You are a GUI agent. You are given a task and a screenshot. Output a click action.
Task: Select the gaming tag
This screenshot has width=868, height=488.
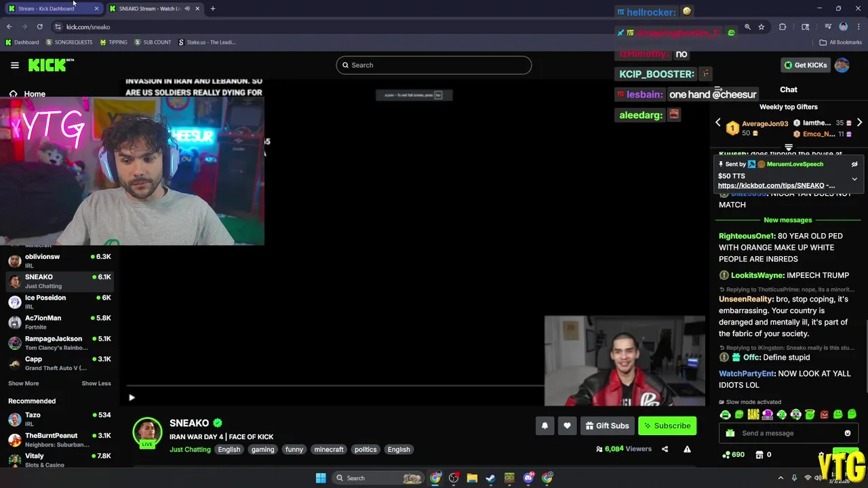262,449
